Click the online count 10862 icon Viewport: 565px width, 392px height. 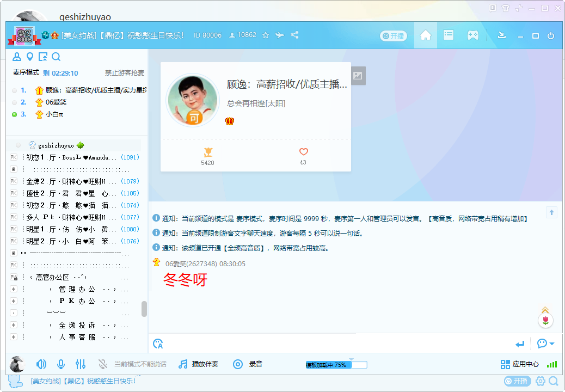[232, 35]
